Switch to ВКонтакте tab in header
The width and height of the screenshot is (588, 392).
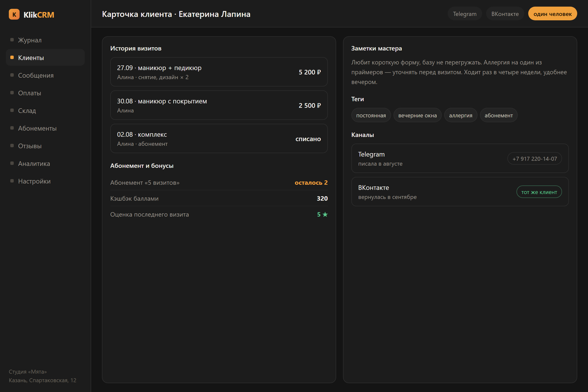click(505, 14)
